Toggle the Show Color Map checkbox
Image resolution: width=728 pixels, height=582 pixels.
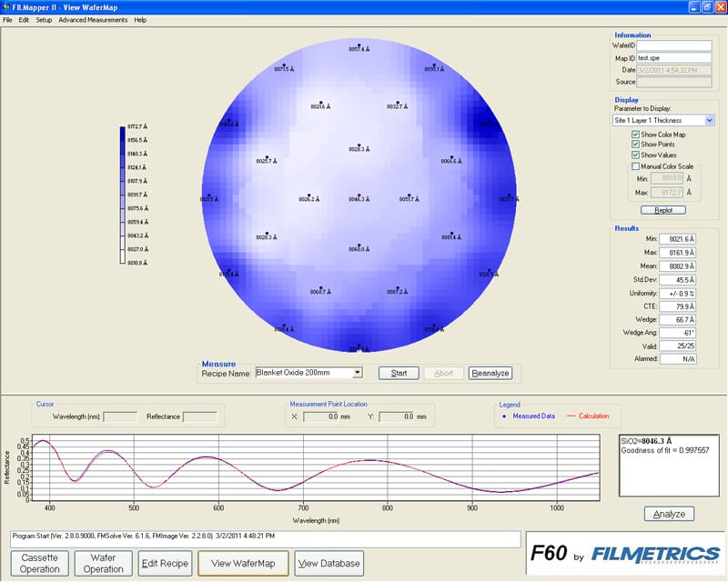click(635, 135)
